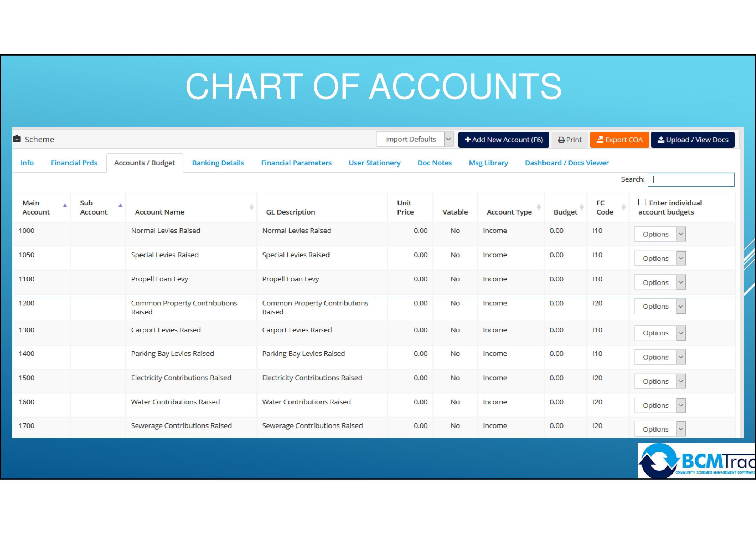
Task: Click Upload / View Docs button
Action: [693, 140]
